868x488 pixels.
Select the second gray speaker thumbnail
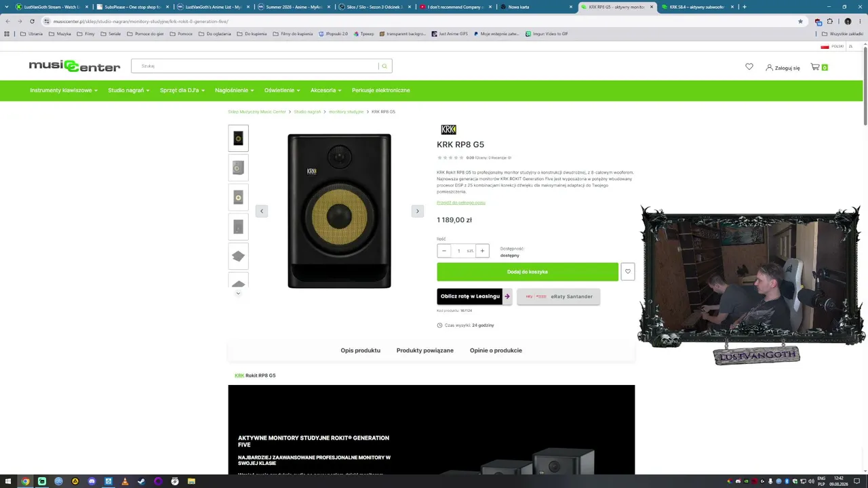click(238, 167)
